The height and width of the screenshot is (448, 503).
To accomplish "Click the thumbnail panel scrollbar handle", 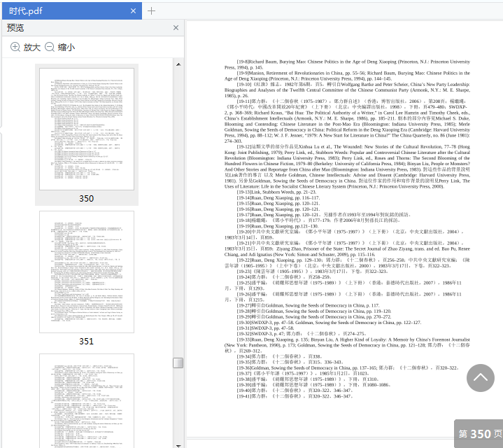I will click(178, 363).
